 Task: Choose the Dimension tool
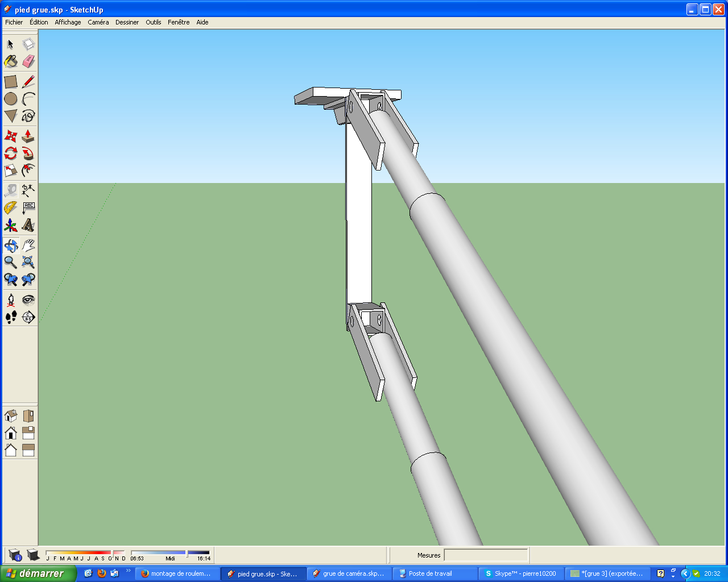tap(28, 191)
